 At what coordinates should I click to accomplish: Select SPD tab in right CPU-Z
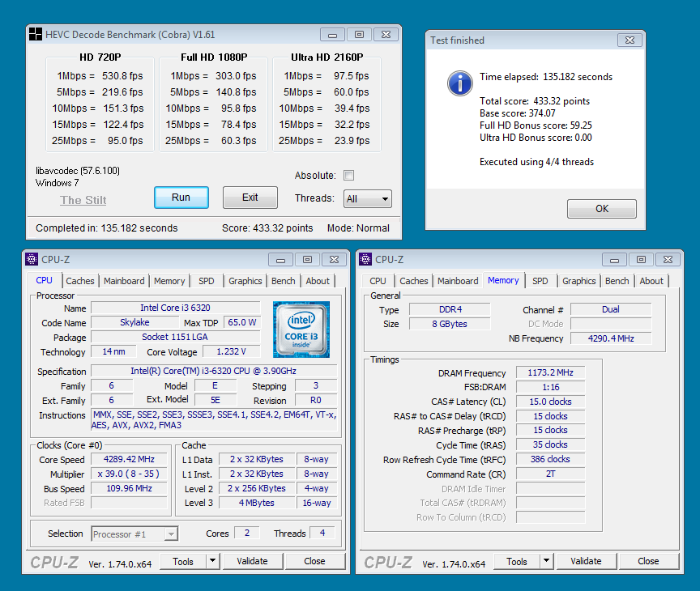coord(540,281)
